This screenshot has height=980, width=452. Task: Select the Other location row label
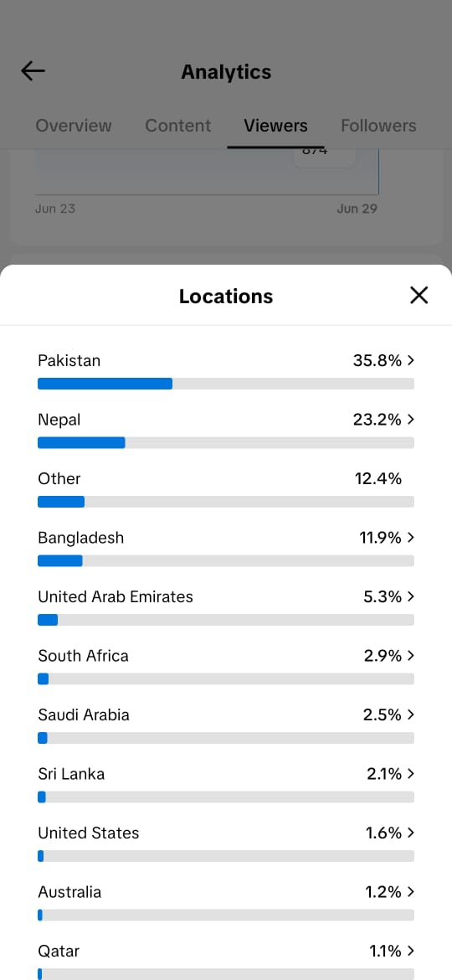click(59, 479)
